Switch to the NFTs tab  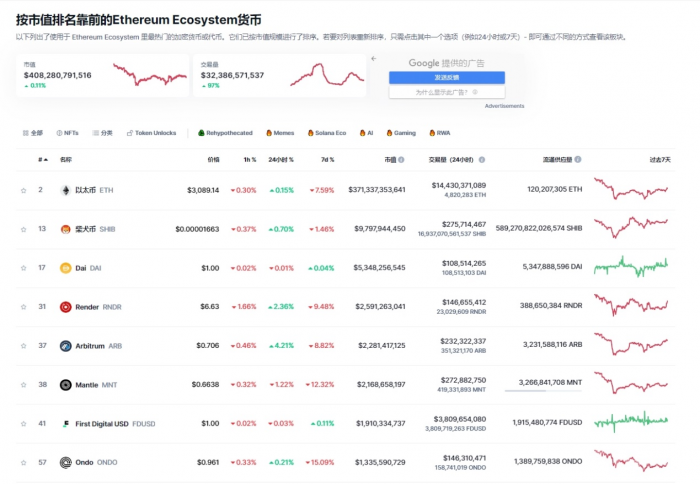[x=67, y=133]
